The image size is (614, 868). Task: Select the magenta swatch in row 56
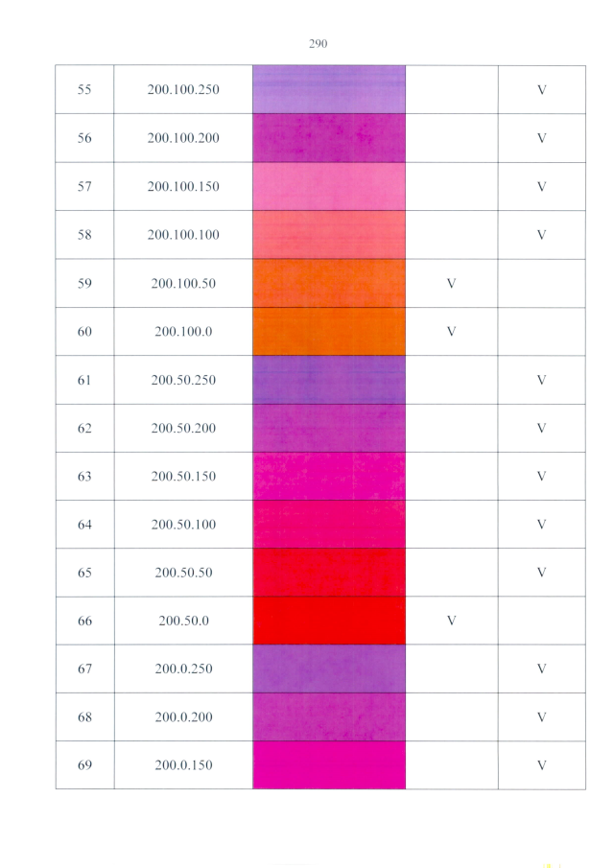click(329, 138)
